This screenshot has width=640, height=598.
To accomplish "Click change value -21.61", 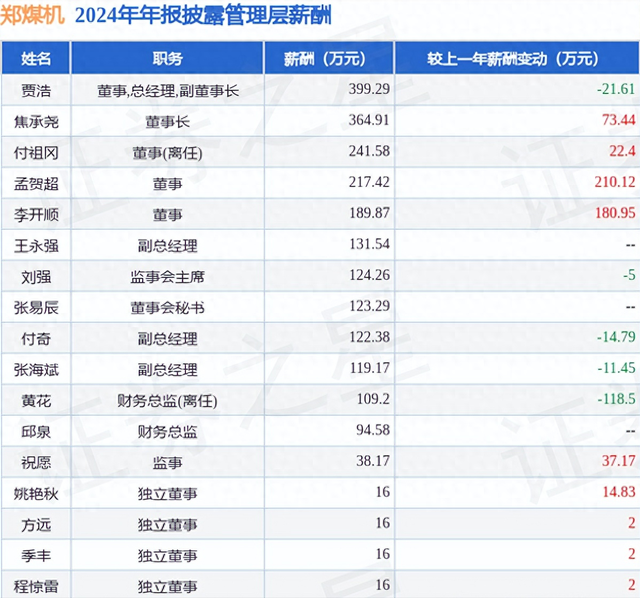I will click(616, 89).
